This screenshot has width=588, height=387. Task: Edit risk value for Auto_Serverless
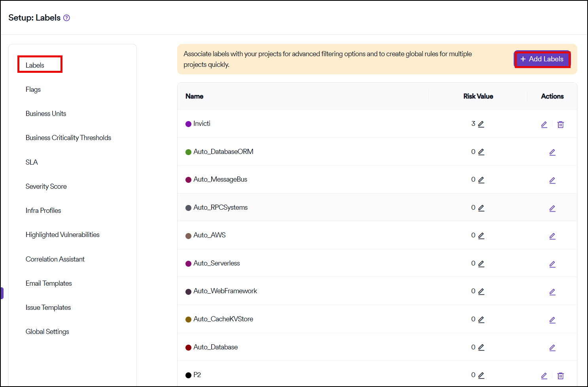point(481,264)
